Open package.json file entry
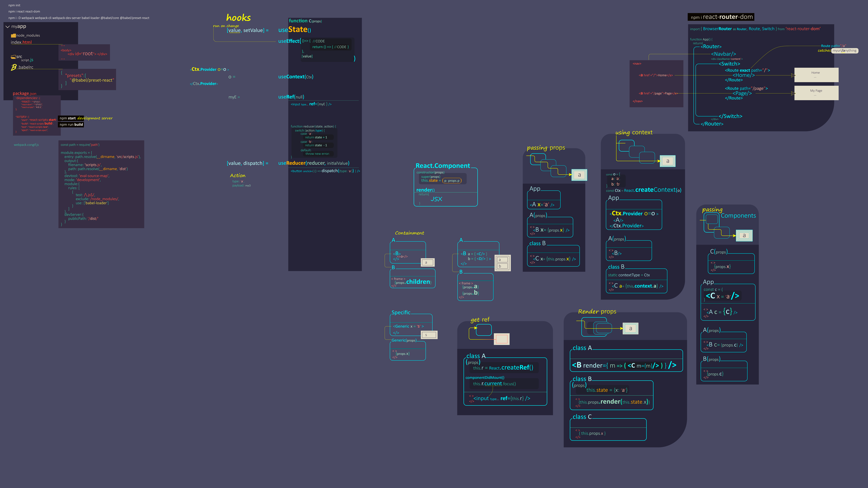This screenshot has height=488, width=868. coord(24,94)
